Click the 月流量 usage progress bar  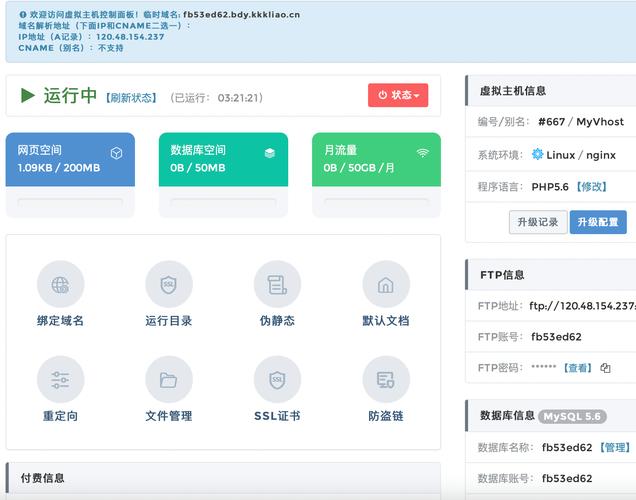click(x=376, y=202)
